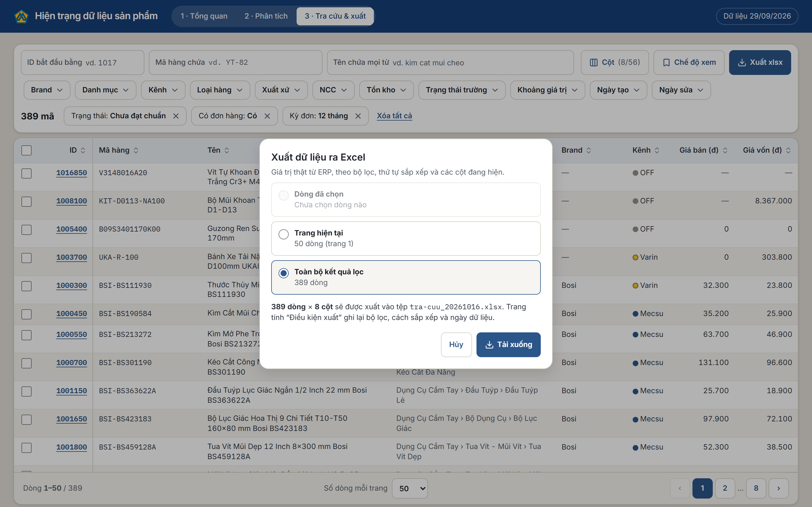
Task: Switch to the '2 · Phân tích' tab
Action: tap(266, 16)
